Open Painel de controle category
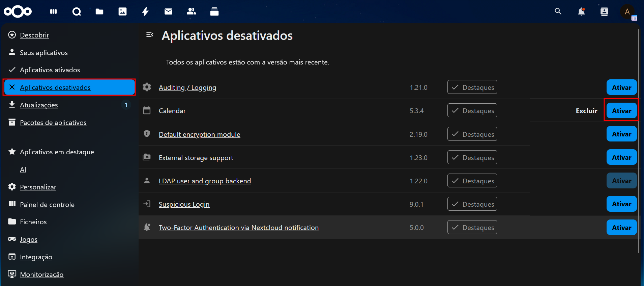Image resolution: width=644 pixels, height=286 pixels. (x=47, y=205)
